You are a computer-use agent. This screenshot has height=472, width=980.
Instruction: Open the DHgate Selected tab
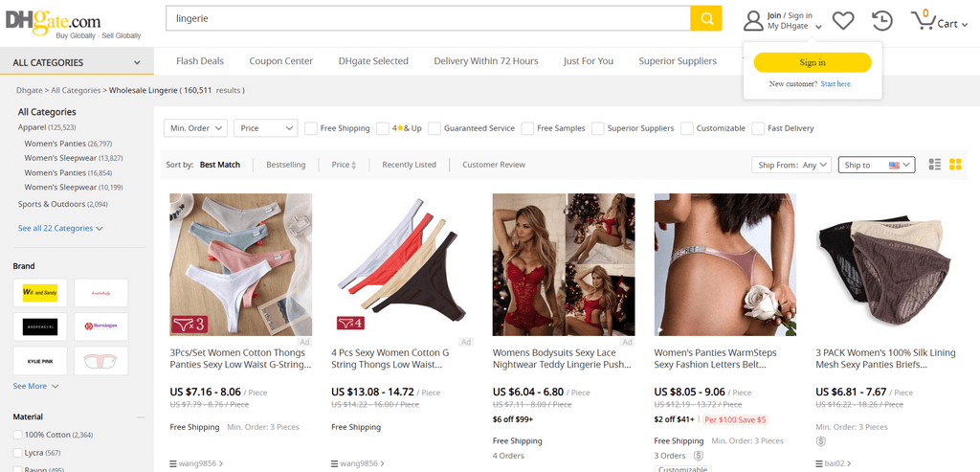pos(373,61)
